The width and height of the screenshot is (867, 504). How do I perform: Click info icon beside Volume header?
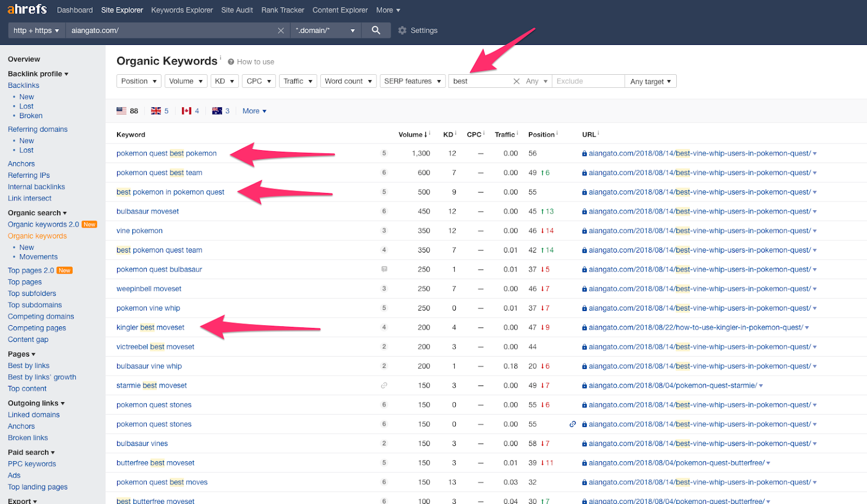pos(430,133)
